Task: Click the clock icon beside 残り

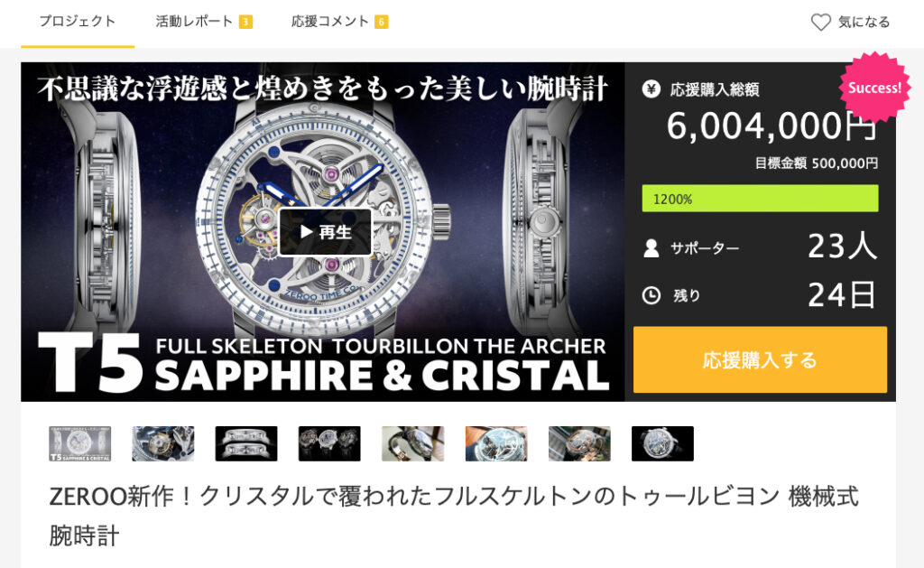Action: click(651, 295)
